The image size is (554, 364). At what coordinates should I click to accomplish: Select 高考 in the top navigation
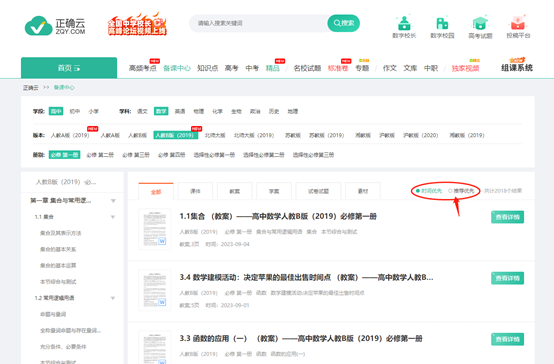[231, 68]
